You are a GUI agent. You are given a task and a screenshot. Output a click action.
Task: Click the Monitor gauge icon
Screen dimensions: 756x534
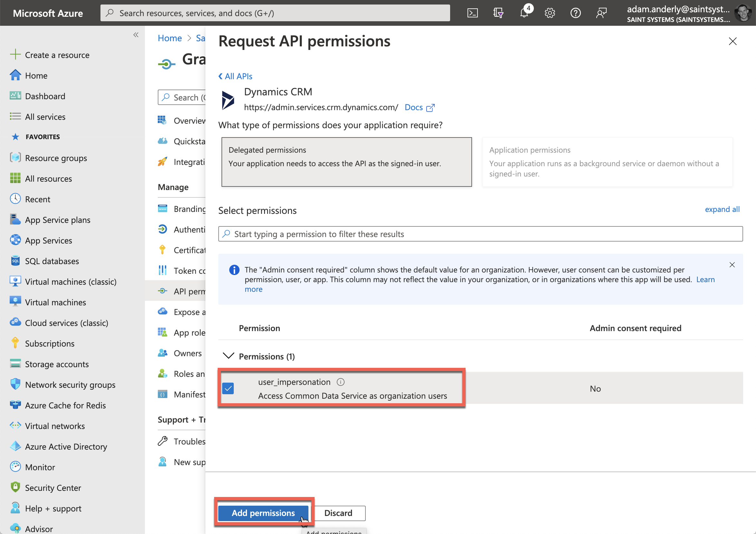tap(15, 466)
